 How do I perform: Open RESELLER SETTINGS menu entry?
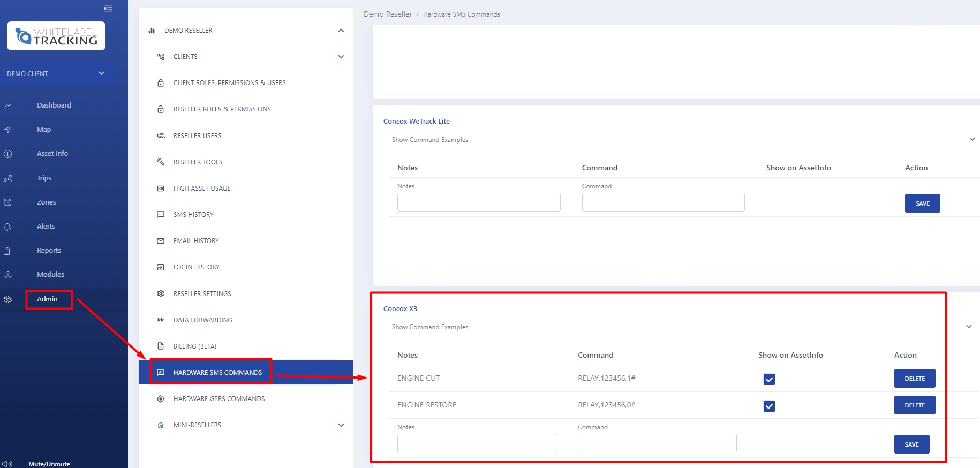tap(202, 294)
